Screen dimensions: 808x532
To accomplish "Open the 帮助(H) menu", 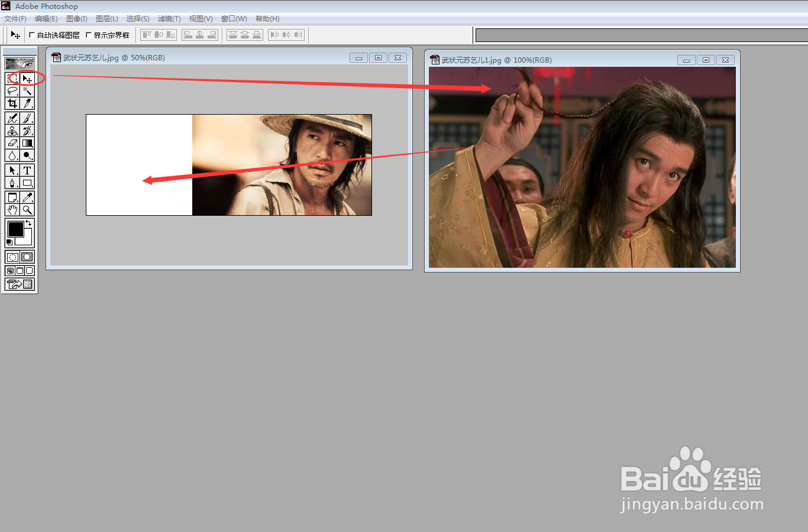I will point(267,19).
